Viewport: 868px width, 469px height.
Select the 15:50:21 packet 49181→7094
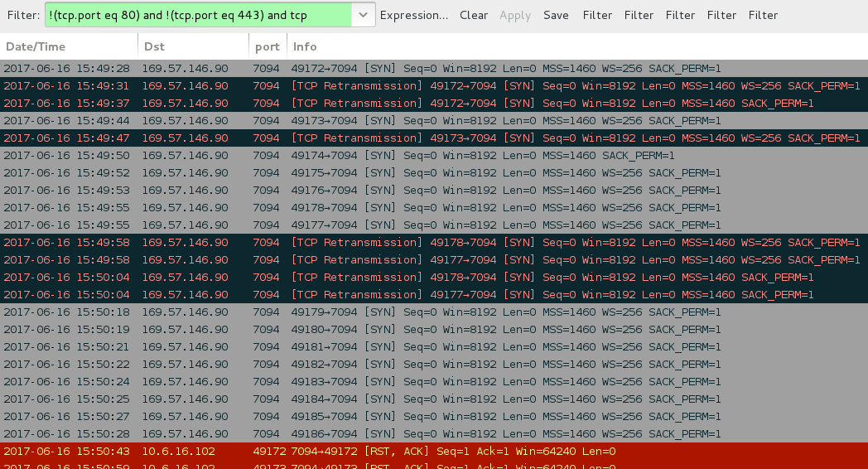pyautogui.click(x=434, y=347)
